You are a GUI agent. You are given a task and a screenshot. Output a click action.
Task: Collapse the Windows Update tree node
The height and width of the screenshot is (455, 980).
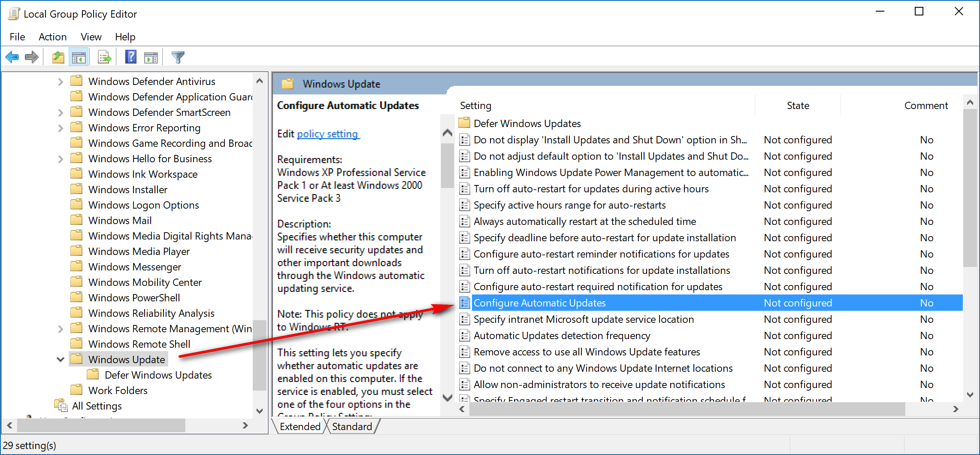(60, 359)
